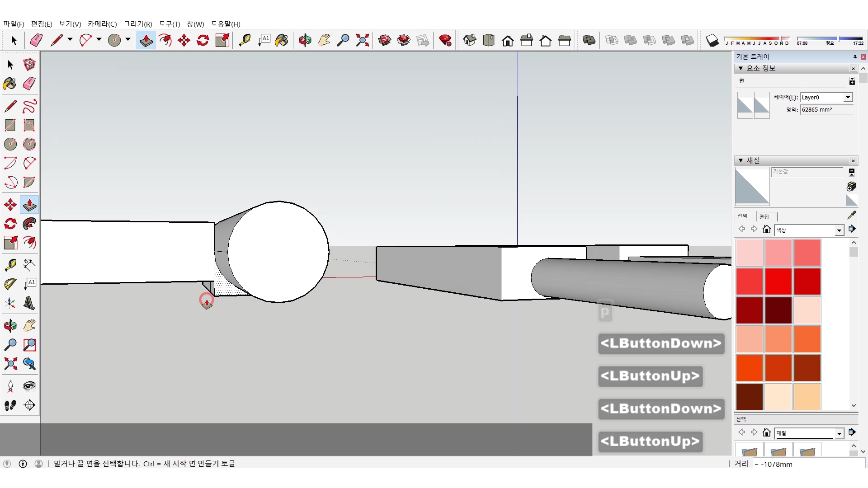Screen dimensions: 868x488
Task: Open the Layer0 layer dropdown
Action: (x=848, y=98)
